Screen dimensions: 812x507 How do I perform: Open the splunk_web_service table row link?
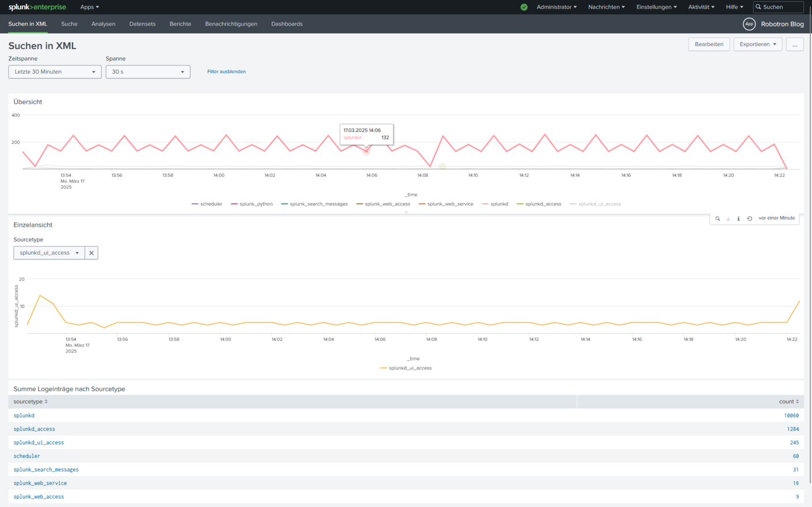[x=40, y=483]
